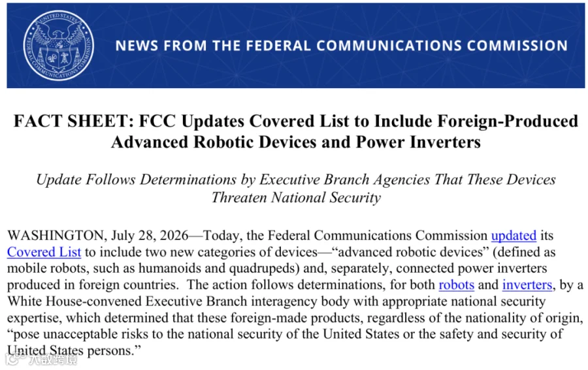Follow the "inverters" determination link
588x370 pixels.
coord(527,285)
